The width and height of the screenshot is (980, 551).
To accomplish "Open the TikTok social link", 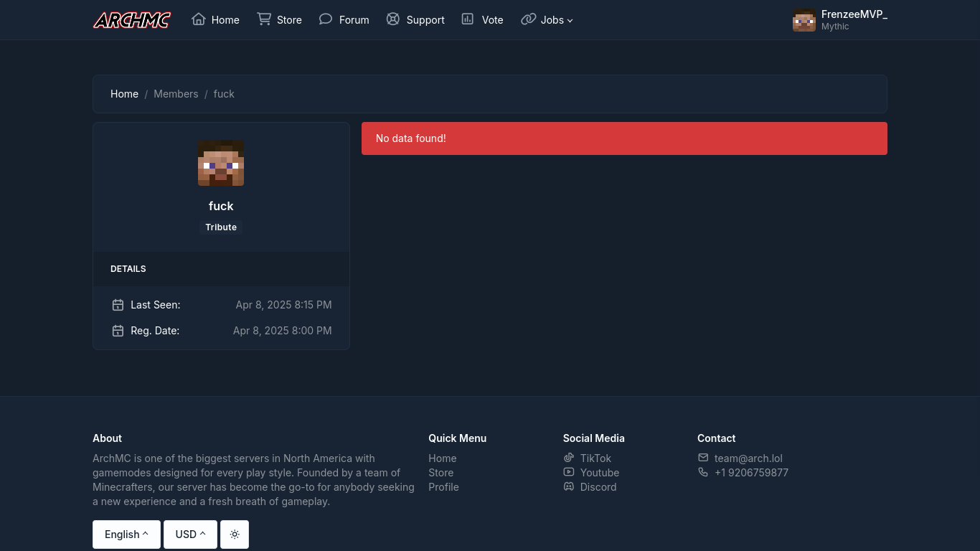I will 587,458.
